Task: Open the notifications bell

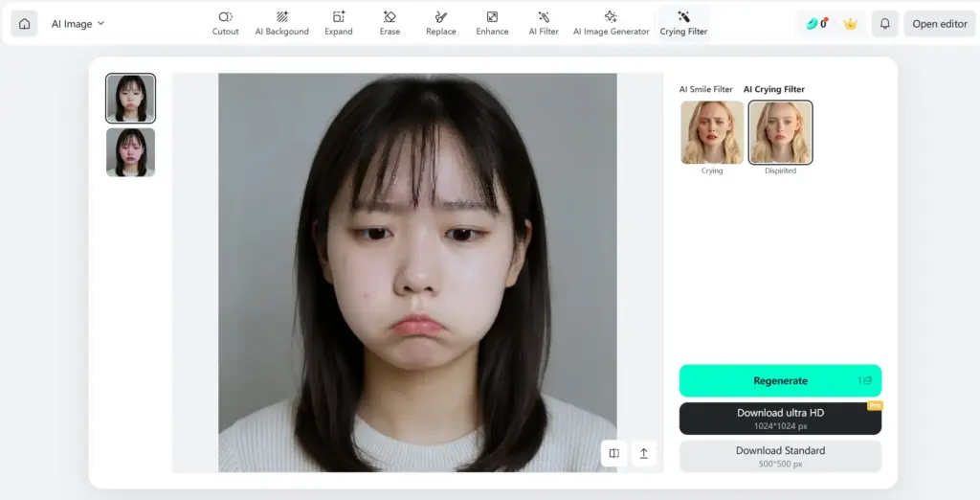Action: tap(885, 24)
